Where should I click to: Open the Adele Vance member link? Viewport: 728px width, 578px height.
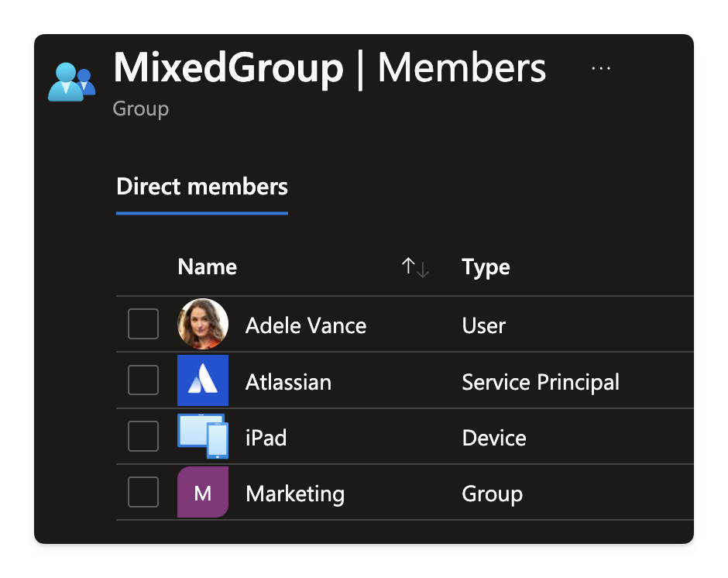tap(306, 325)
